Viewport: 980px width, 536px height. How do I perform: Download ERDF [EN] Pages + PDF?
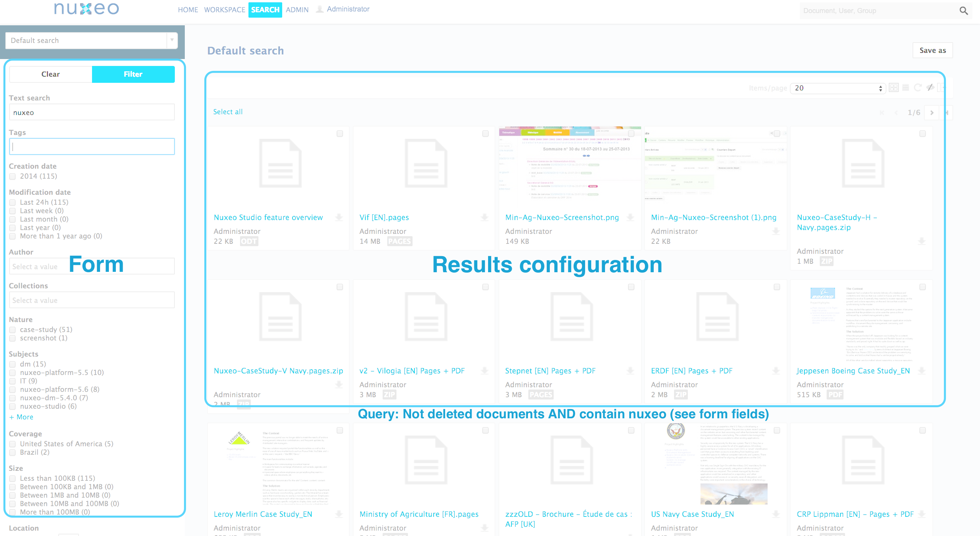pyautogui.click(x=776, y=371)
